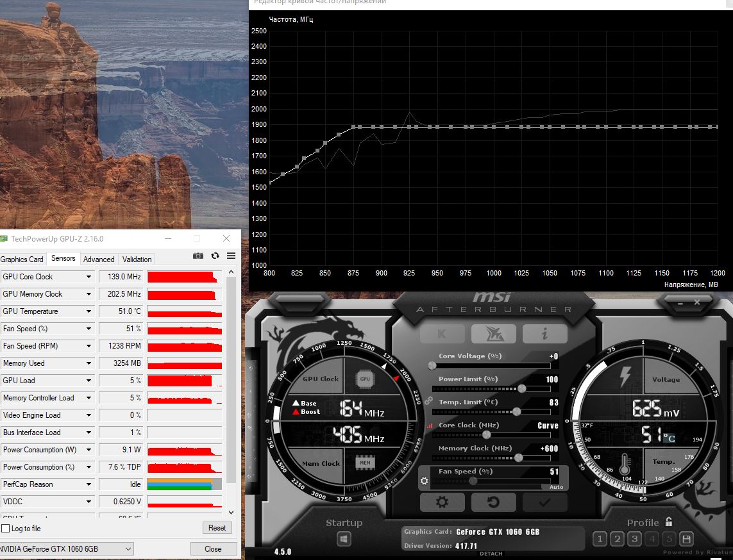The image size is (733, 560).
Task: Open PerfCap Reason sensor dropdown
Action: [88, 484]
